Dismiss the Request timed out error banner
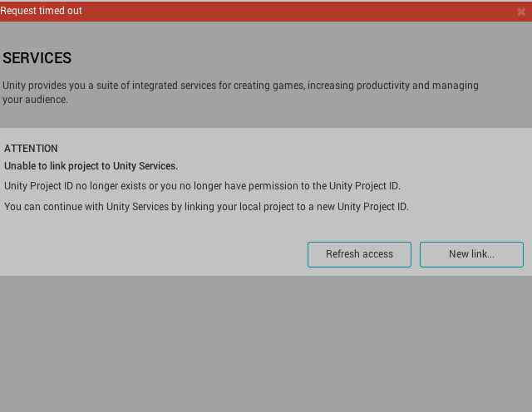The height and width of the screenshot is (412, 532). 521,12
